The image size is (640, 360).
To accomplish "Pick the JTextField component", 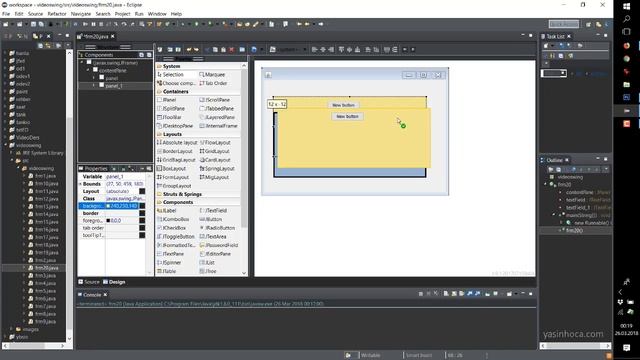I will [213, 211].
